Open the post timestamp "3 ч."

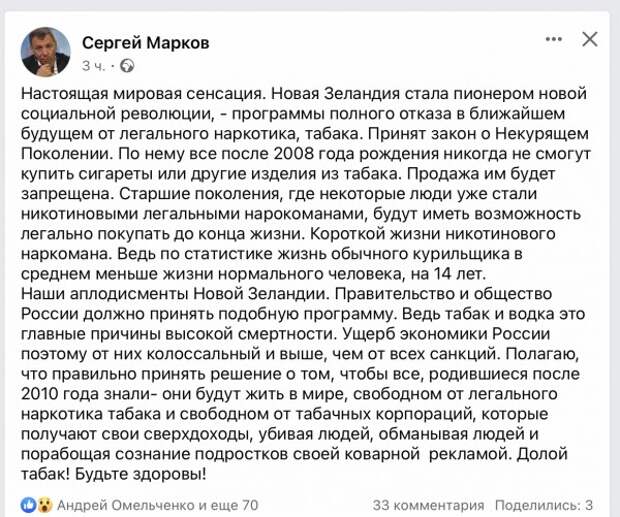94,66
